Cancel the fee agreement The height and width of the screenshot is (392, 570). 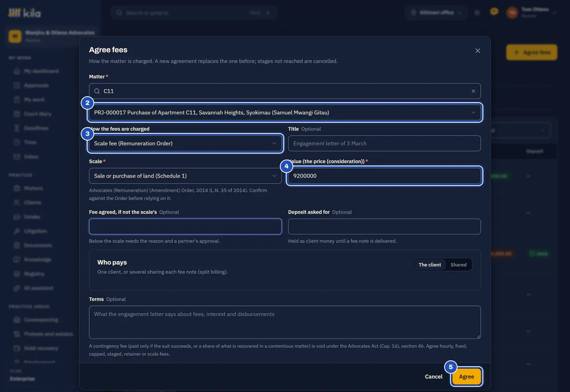(433, 377)
